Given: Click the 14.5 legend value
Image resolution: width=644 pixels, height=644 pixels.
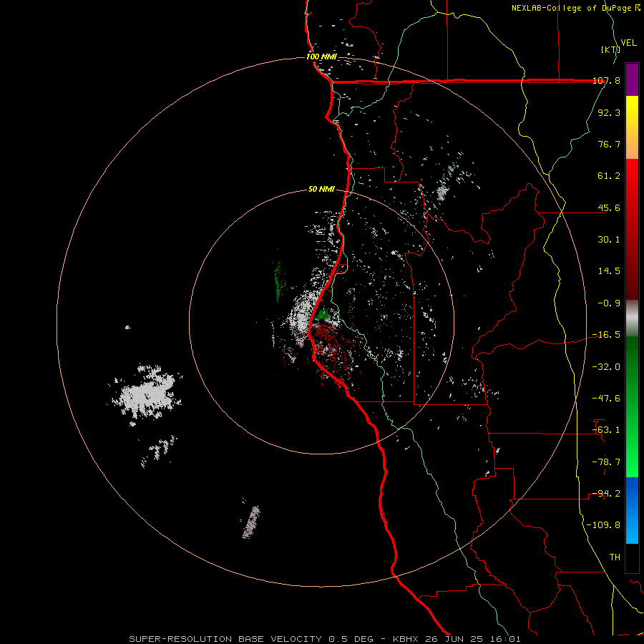Looking at the screenshot, I should pos(609,271).
